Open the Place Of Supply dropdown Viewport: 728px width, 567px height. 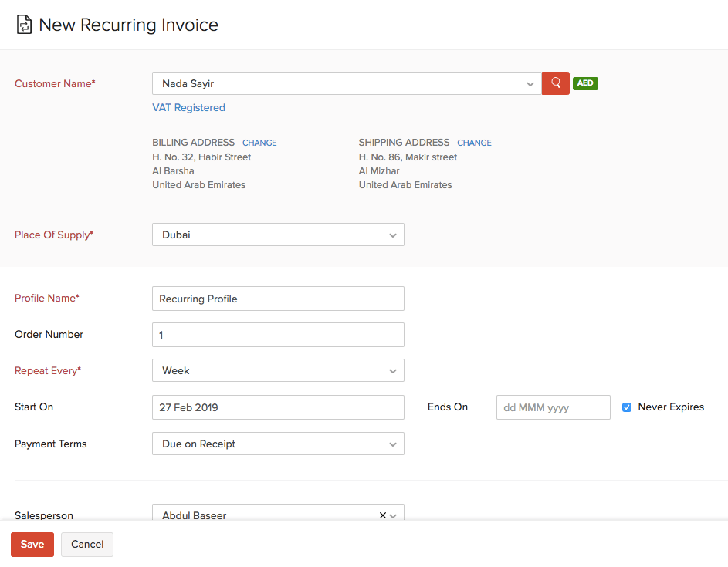(393, 235)
